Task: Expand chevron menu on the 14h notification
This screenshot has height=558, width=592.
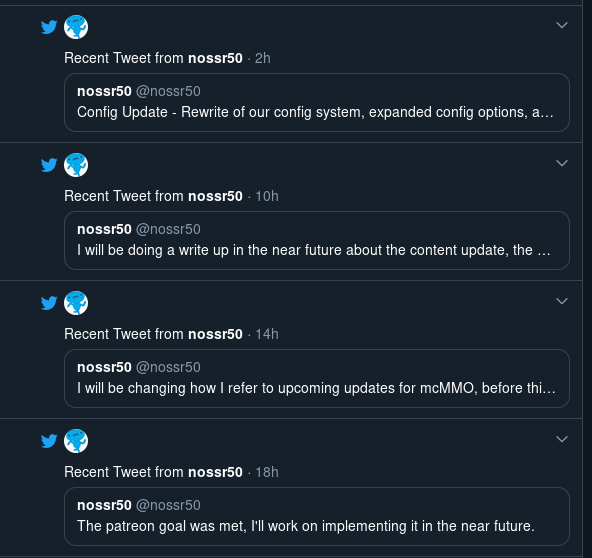Action: pyautogui.click(x=562, y=301)
